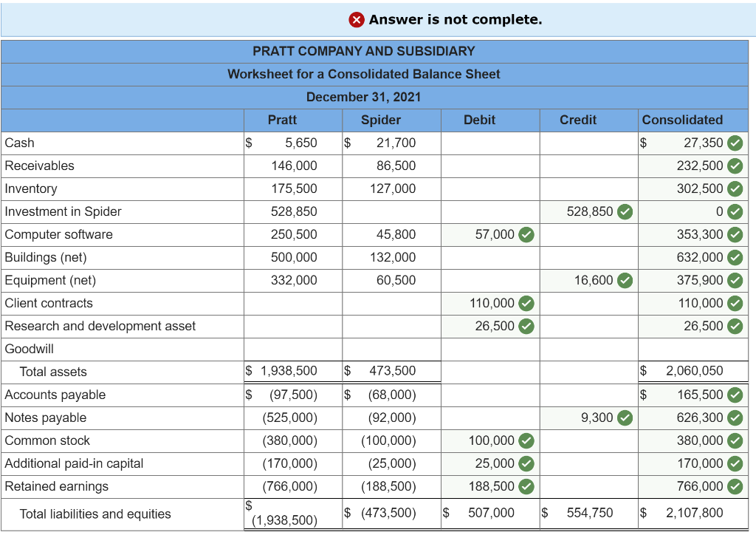Click the checkmark on Common stock debit 100,000

[x=525, y=440]
